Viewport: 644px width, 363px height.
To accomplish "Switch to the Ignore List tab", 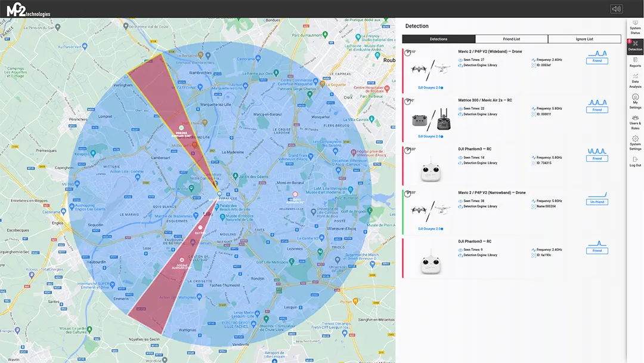I will [x=584, y=39].
